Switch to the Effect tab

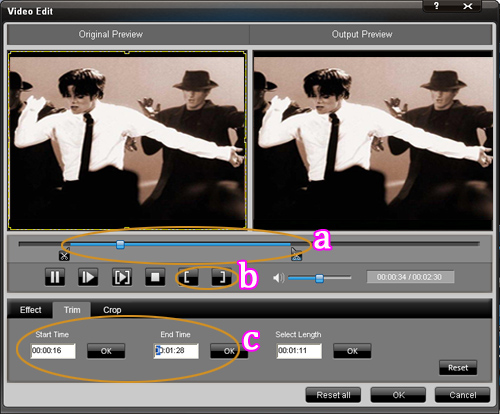point(30,310)
